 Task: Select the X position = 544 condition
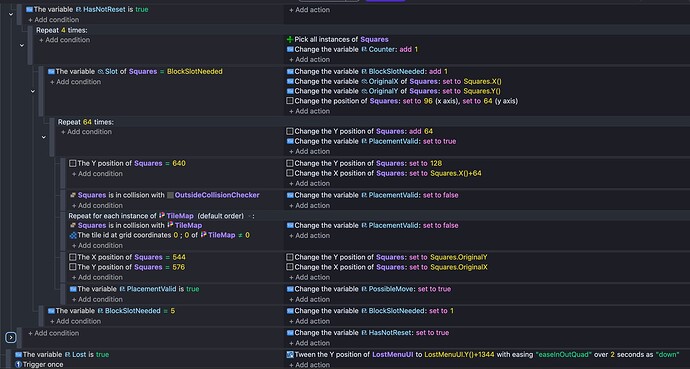tap(127, 257)
